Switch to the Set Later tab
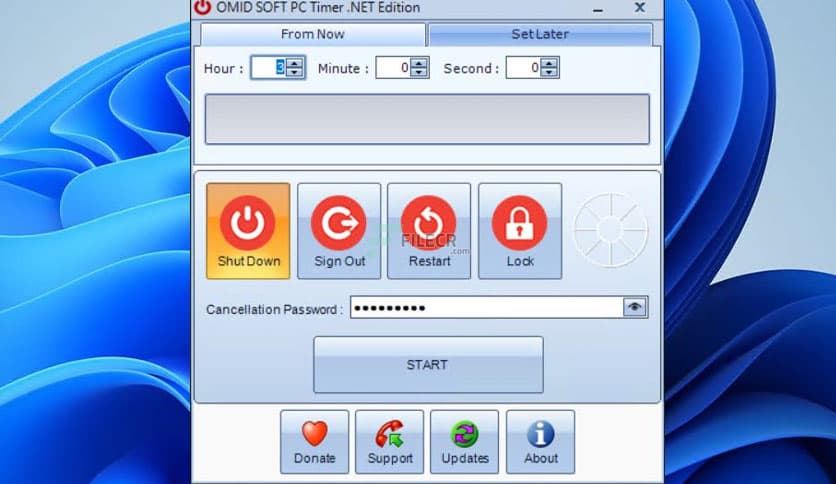The image size is (836, 484). [x=540, y=35]
